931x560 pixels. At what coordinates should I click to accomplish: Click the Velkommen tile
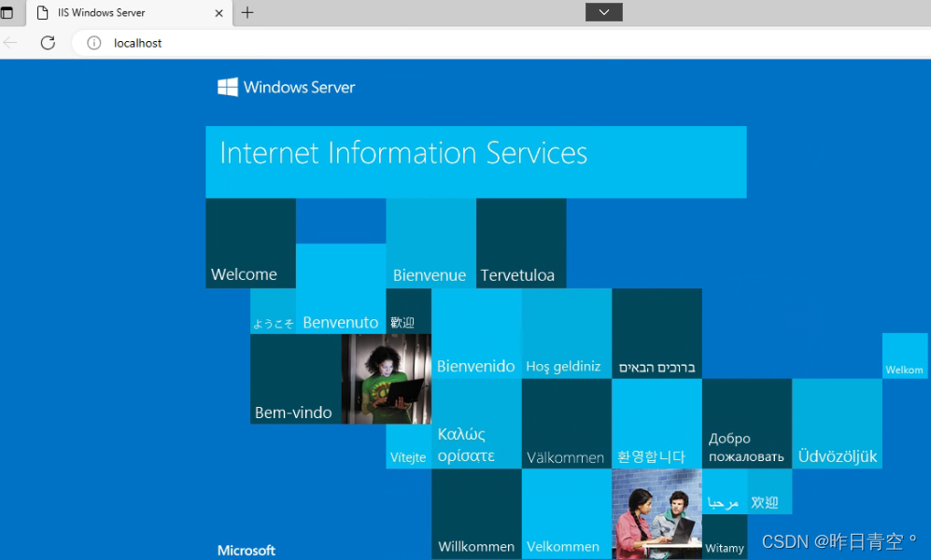567,513
